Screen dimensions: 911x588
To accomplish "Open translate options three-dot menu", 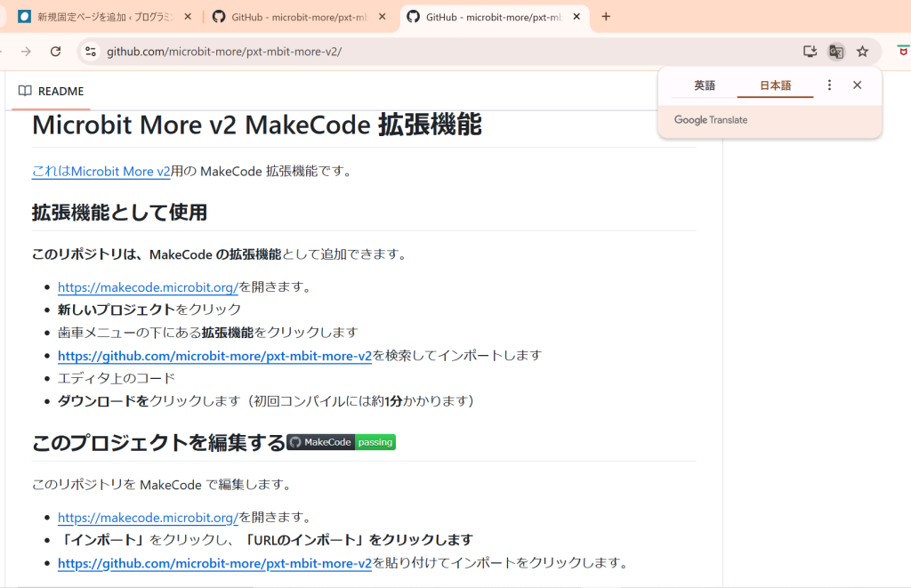I will pyautogui.click(x=829, y=85).
